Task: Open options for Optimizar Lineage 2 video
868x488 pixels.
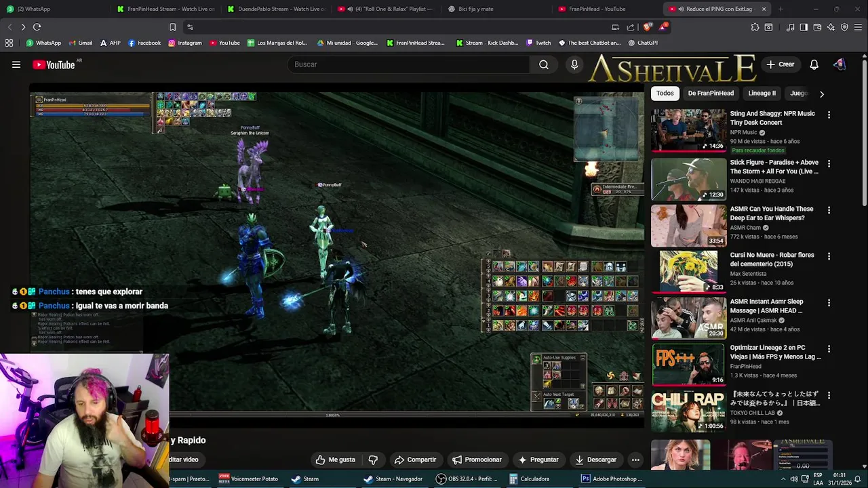Action: 829,348
